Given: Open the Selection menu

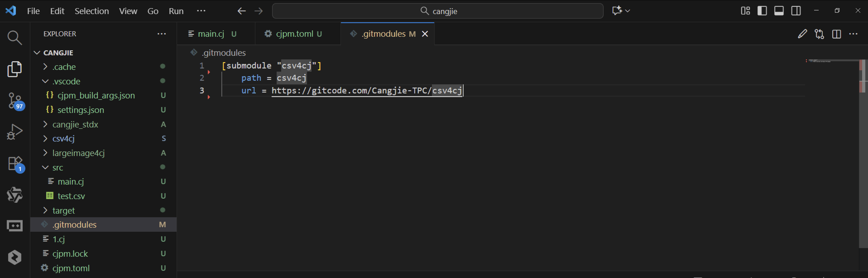Looking at the screenshot, I should tap(91, 11).
